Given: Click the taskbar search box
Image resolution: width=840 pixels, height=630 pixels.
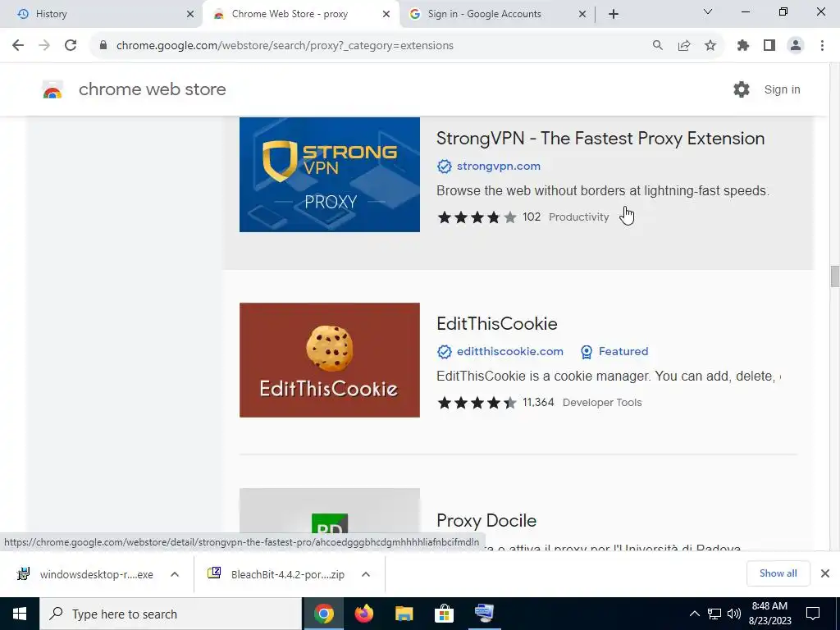Looking at the screenshot, I should tap(171, 614).
